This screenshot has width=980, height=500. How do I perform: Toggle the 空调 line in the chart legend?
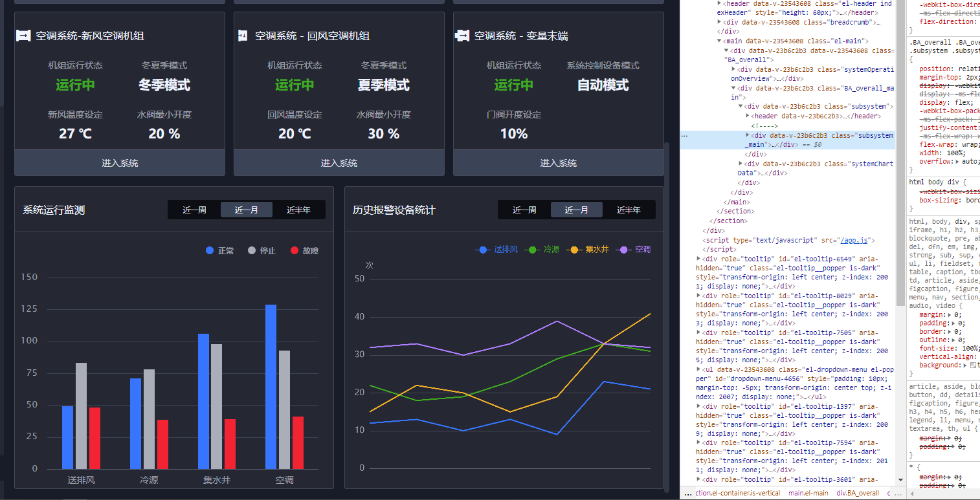point(633,249)
